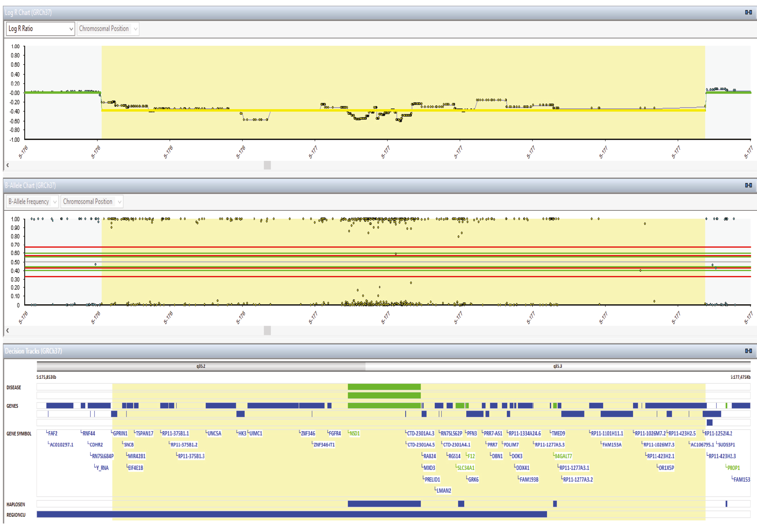Click the pin icon on Log R Chart header
757x532 pixels.
pyautogui.click(x=748, y=12)
